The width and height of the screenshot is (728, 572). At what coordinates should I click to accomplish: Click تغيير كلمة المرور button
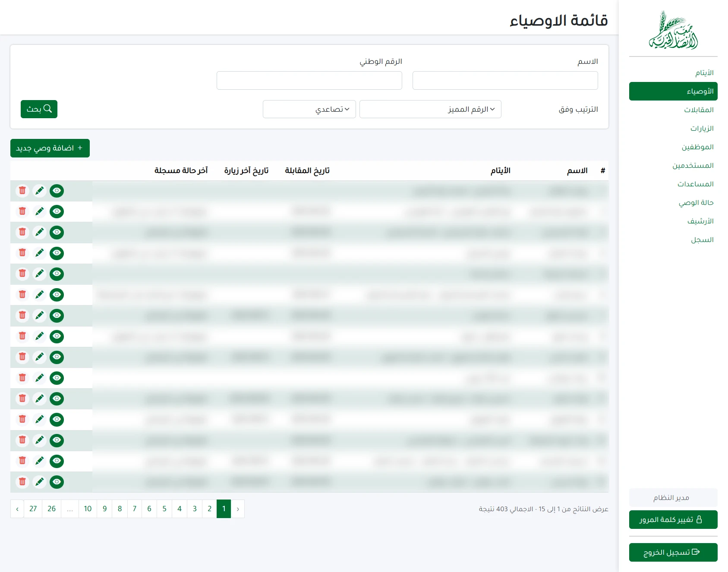673,520
